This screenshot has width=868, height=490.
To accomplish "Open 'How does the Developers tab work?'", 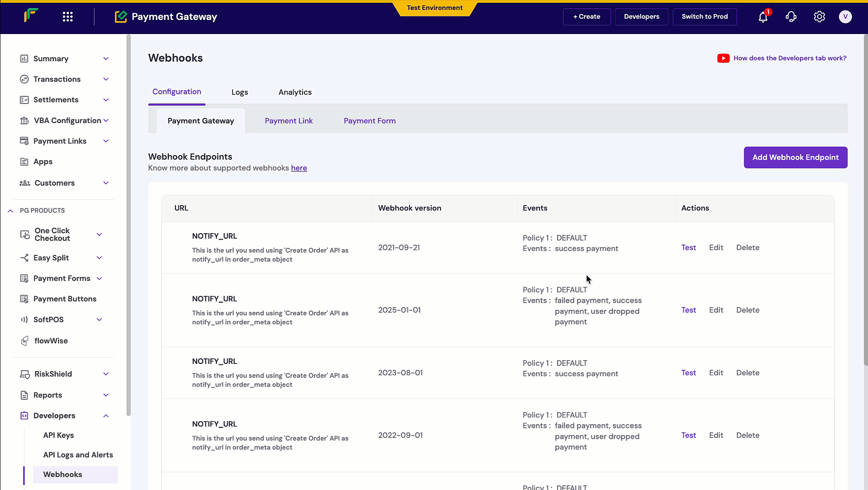I will pos(790,58).
